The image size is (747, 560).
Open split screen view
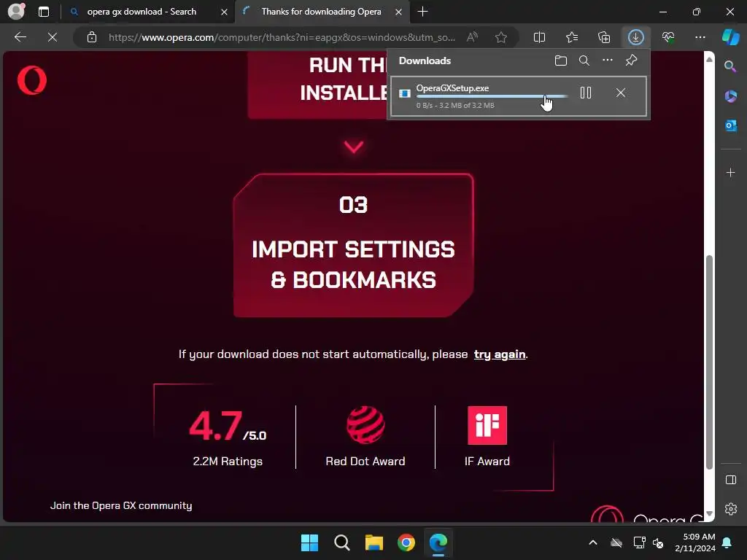(539, 37)
